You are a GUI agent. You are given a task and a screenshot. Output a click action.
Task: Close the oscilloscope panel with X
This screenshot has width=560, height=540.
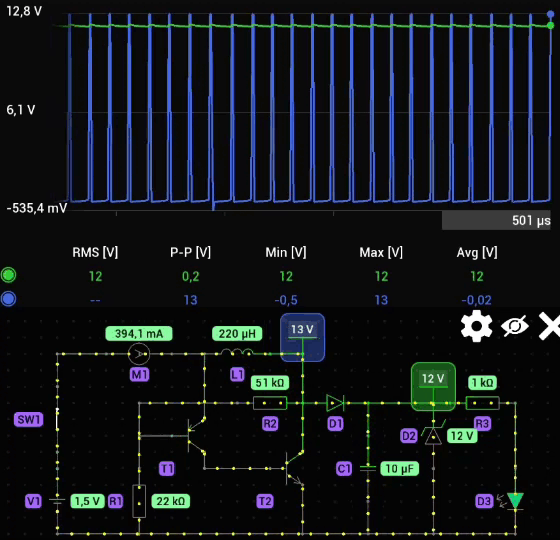click(x=550, y=326)
